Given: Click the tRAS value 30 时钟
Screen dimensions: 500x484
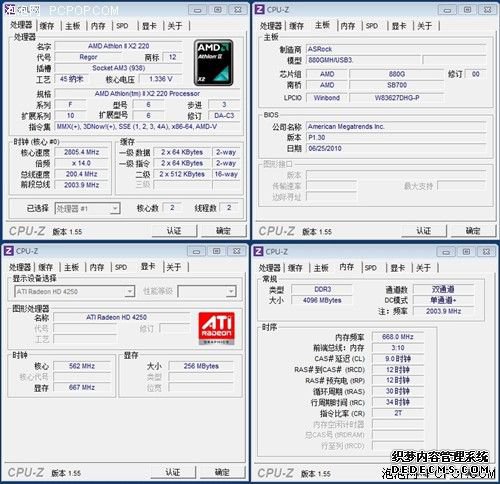Looking at the screenshot, I should pos(398,391).
